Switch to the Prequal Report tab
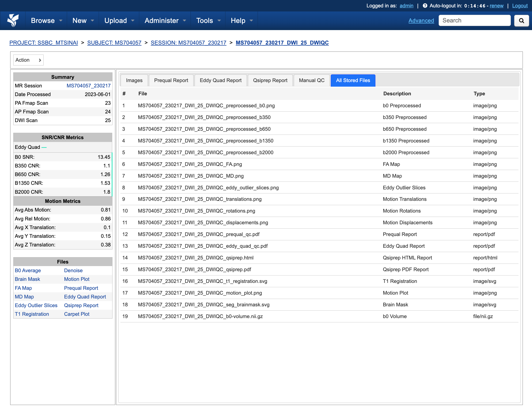 (x=171, y=80)
